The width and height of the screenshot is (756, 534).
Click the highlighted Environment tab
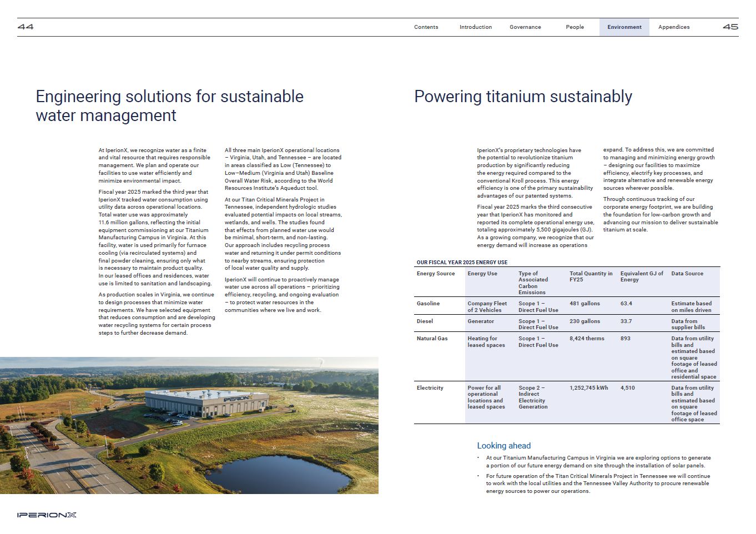[x=624, y=27]
